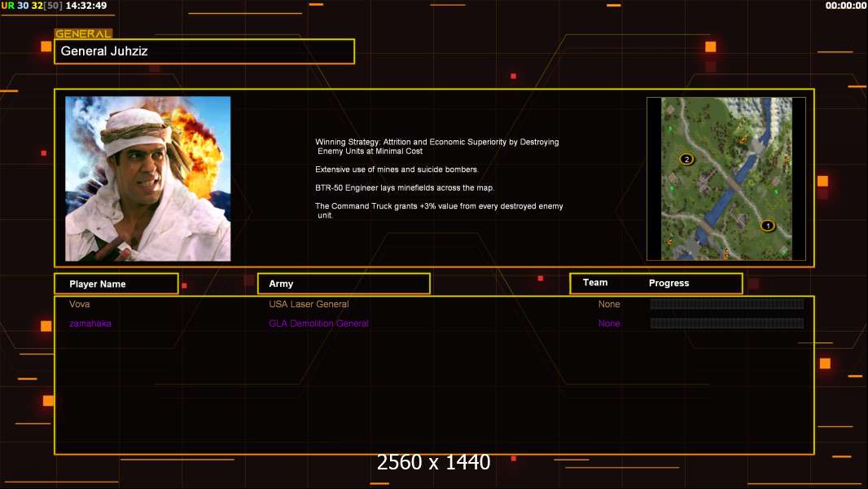Click Vova's loading progress bar
The height and width of the screenshot is (489, 868).
tap(727, 303)
